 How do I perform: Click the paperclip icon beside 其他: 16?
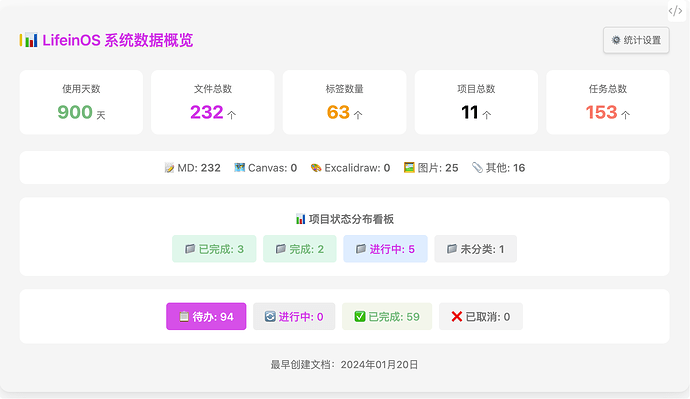click(477, 168)
